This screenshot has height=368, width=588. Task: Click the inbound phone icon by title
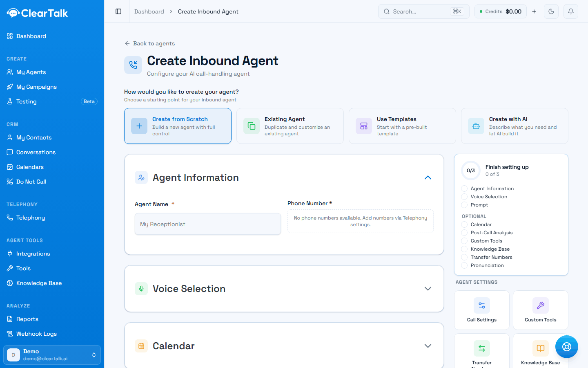click(133, 65)
